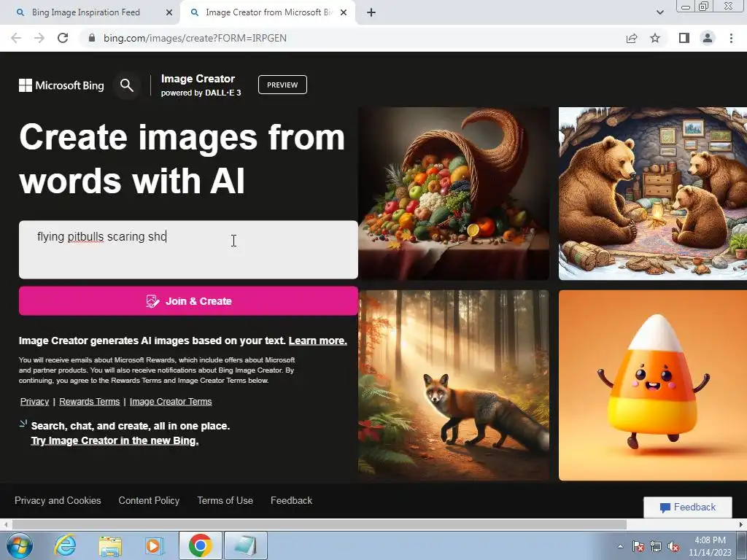This screenshot has height=560, width=747.
Task: Open Bing search magnifier icon
Action: 127,85
